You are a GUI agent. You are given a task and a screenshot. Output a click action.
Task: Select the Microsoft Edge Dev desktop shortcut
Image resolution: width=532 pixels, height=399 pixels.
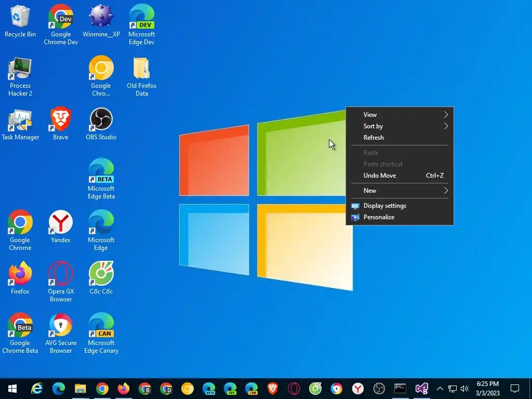141,24
